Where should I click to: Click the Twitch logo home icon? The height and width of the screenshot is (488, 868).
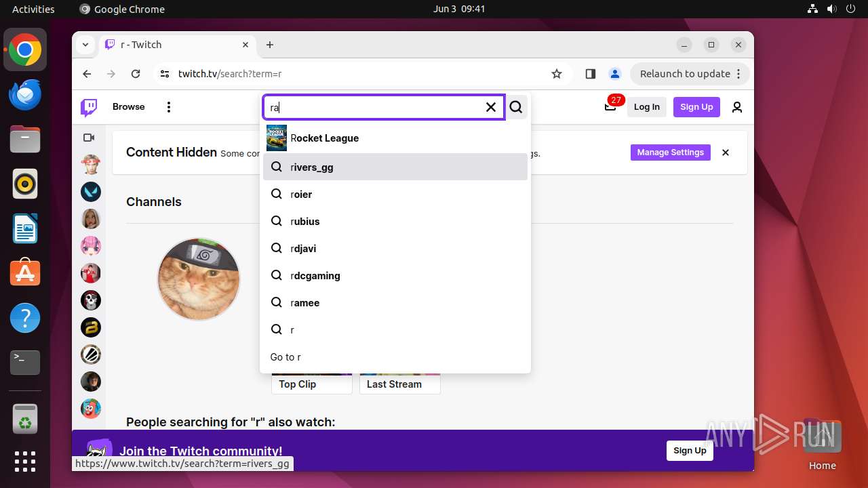(x=89, y=107)
